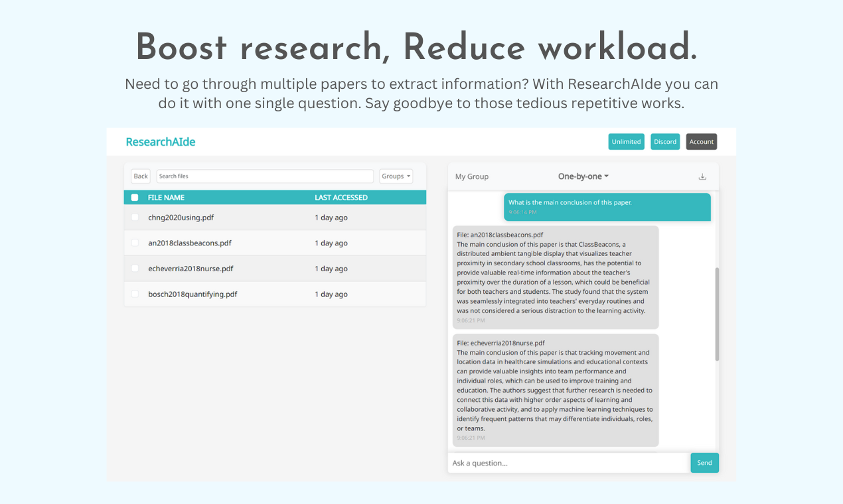843x504 pixels.
Task: Open the Account button
Action: (x=702, y=142)
